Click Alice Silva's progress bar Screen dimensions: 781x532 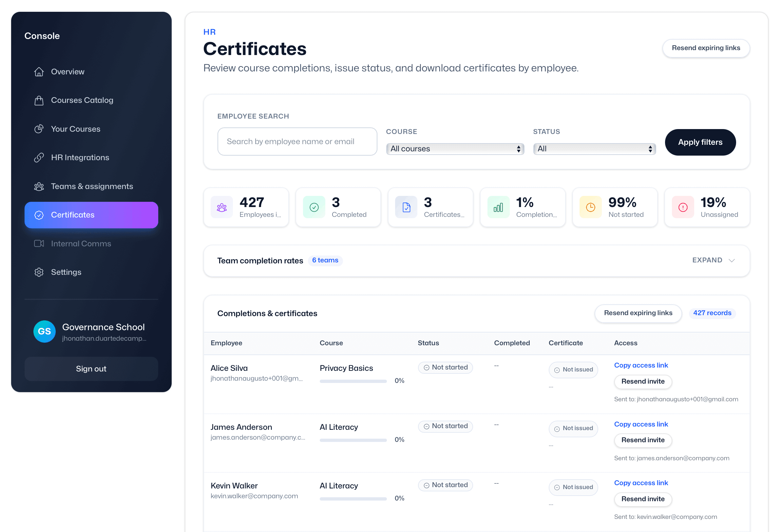(353, 381)
